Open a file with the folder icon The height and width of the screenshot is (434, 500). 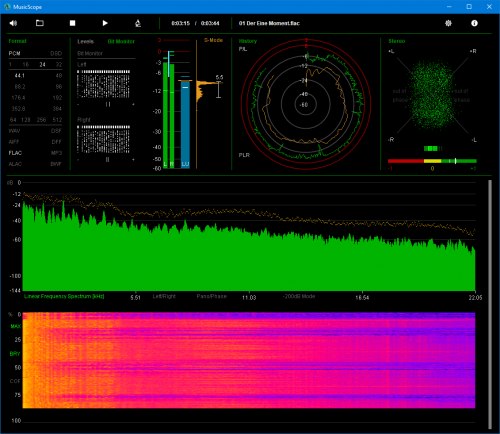coord(40,23)
